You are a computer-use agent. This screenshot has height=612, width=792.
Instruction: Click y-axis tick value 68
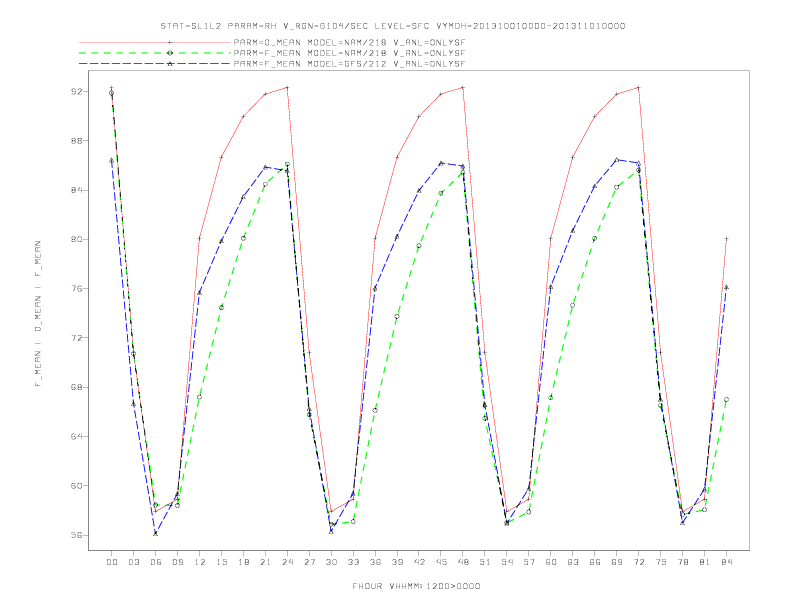[x=77, y=387]
